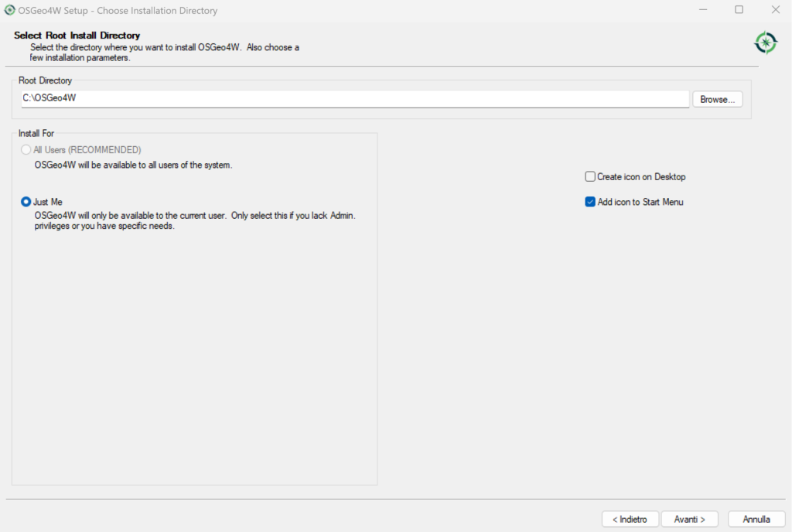Click the green compass OSGeo4W logo
Image resolution: width=792 pixels, height=532 pixels.
[766, 43]
